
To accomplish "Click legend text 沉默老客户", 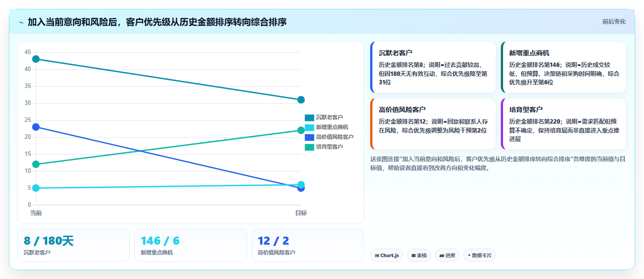I will [330, 117].
